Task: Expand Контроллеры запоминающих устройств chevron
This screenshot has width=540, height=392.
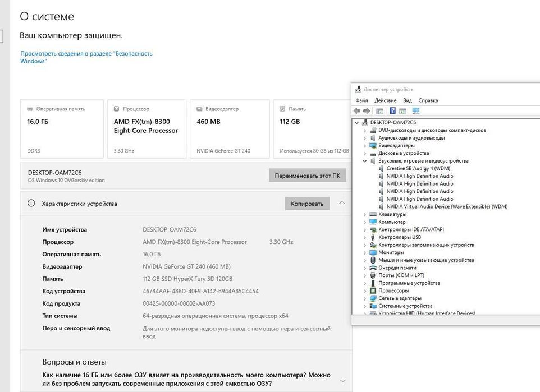Action: click(365, 245)
